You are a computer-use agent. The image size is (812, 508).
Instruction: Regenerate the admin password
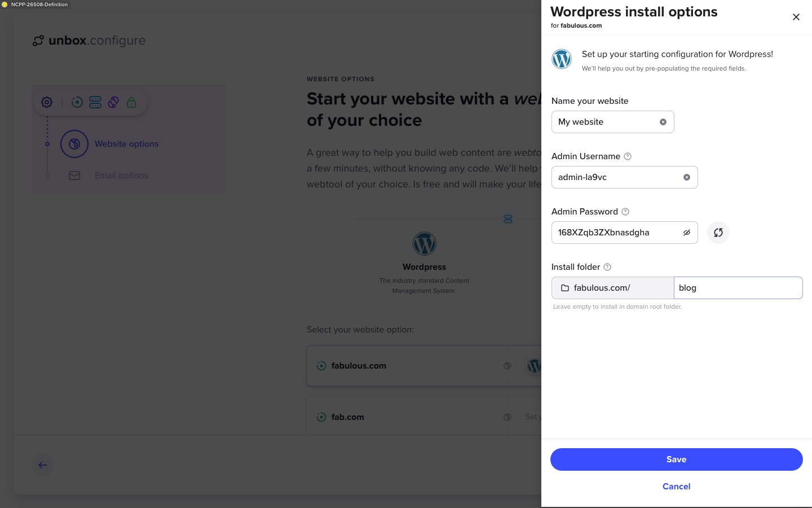[x=718, y=233]
